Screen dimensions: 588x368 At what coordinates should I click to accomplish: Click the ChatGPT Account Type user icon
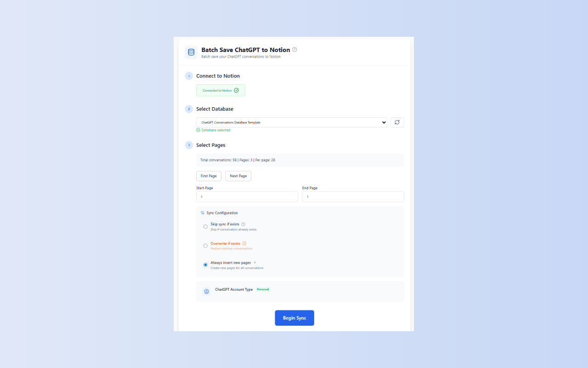206,291
